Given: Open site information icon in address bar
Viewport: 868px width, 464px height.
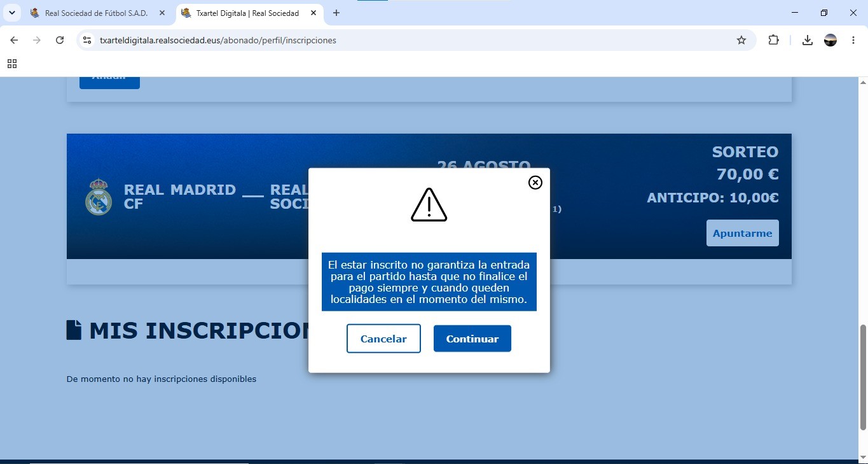Looking at the screenshot, I should click(x=87, y=40).
